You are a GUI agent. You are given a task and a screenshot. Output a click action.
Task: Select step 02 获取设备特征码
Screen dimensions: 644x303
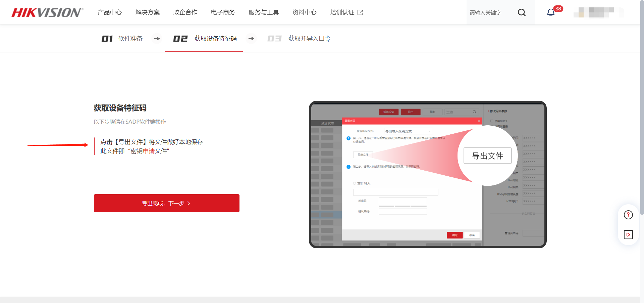[205, 39]
